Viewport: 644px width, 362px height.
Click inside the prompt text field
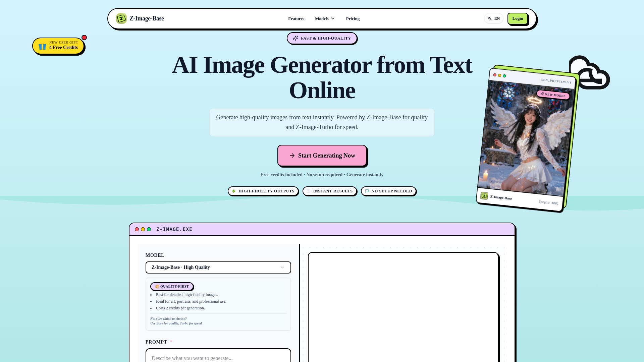218,357
